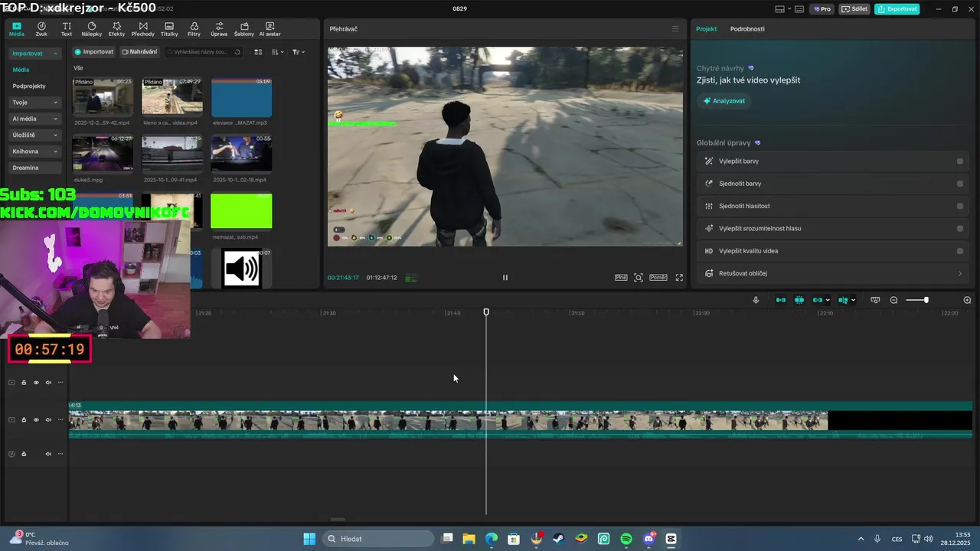980x551 pixels.
Task: Click the Exportovat button
Action: 897,9
